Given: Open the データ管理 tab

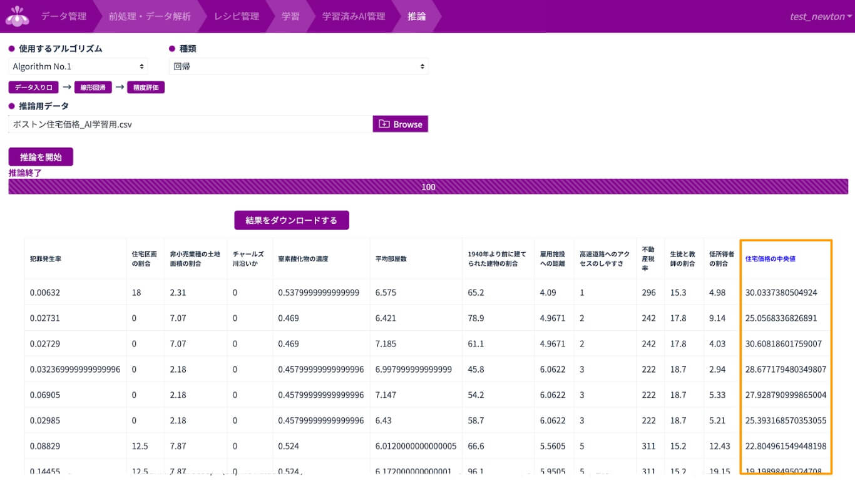Looking at the screenshot, I should (64, 16).
